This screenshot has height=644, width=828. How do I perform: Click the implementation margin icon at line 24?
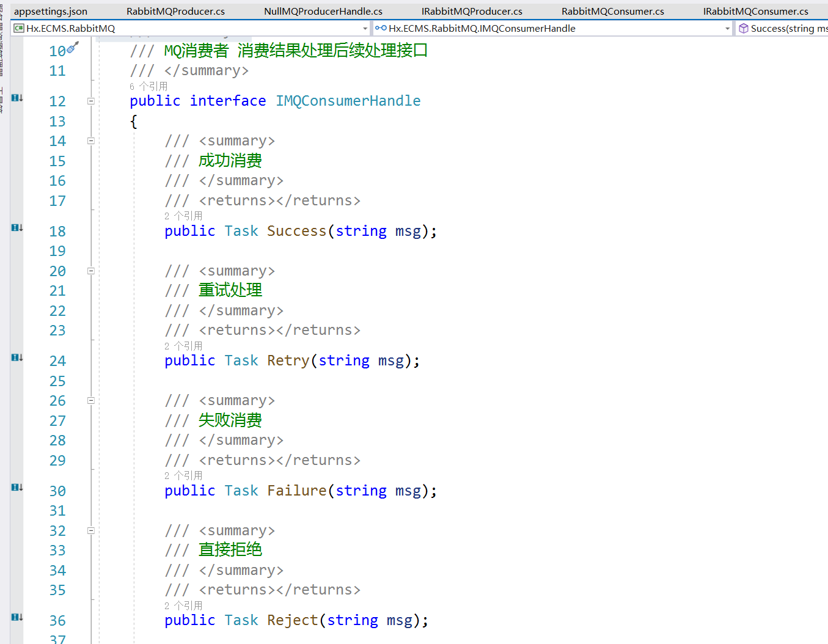coord(17,357)
